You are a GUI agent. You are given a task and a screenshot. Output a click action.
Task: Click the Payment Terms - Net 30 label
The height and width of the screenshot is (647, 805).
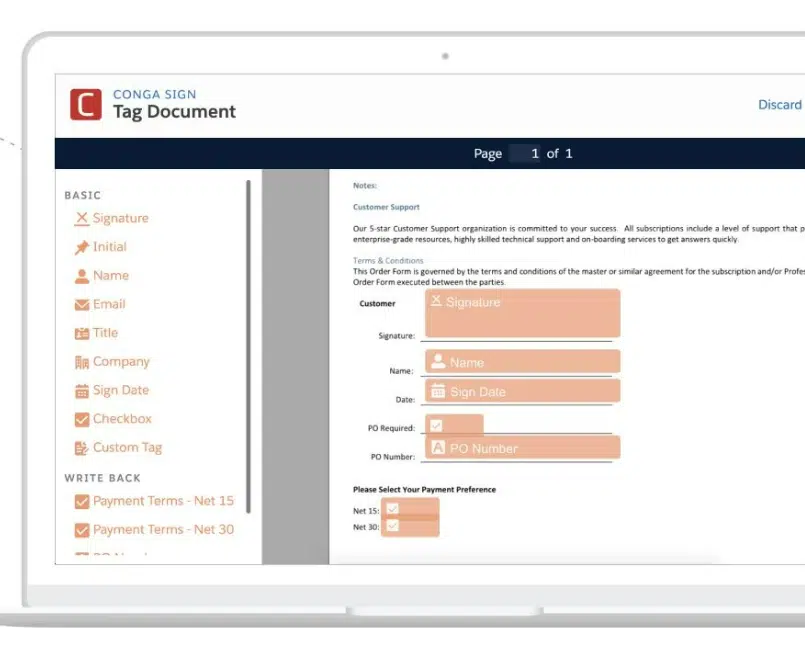(x=163, y=530)
